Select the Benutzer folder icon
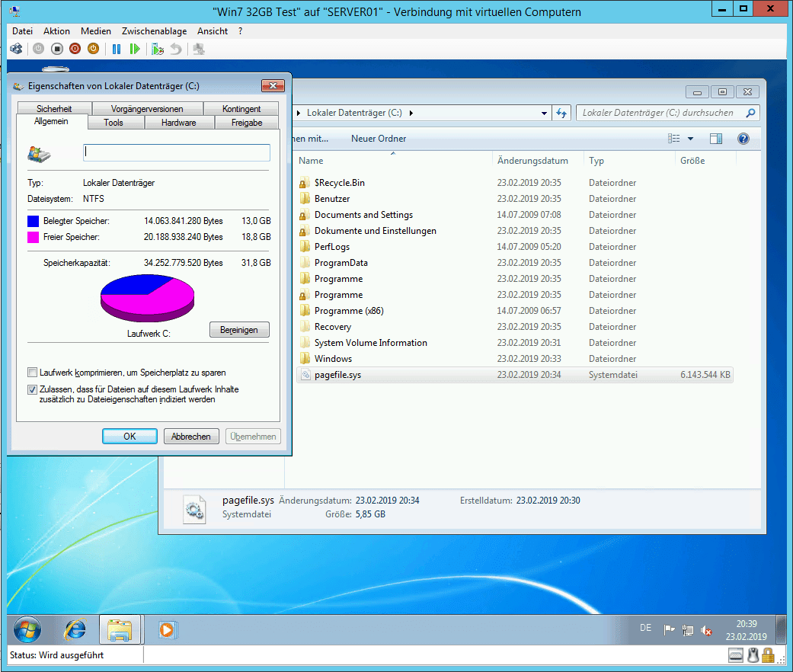793x672 pixels. [x=305, y=199]
